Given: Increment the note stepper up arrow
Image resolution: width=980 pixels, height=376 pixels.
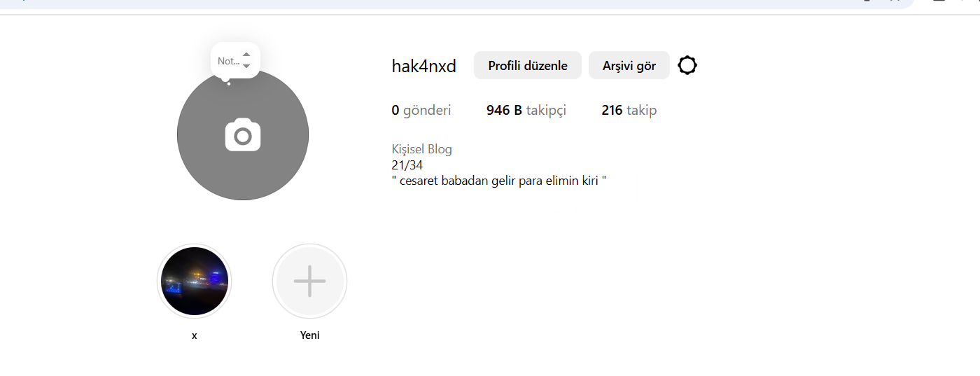Looking at the screenshot, I should (x=246, y=55).
